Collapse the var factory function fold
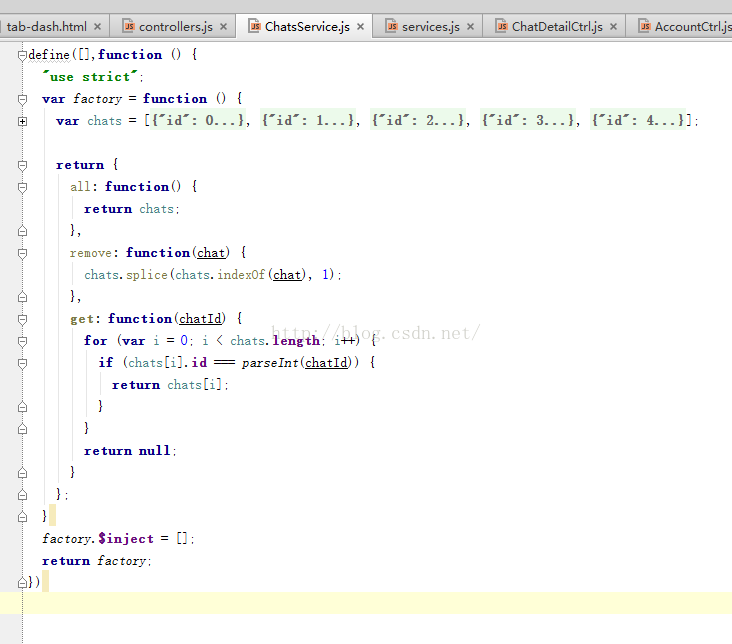 pos(22,99)
